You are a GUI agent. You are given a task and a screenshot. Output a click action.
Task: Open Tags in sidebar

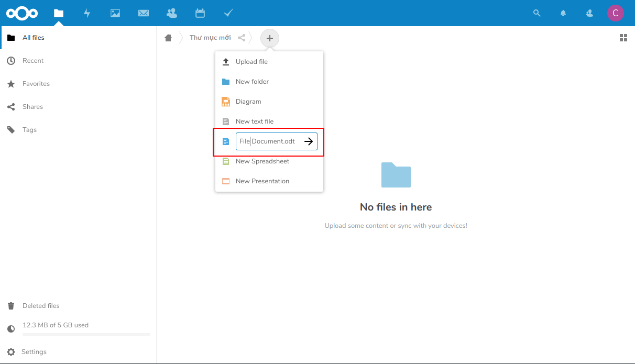[x=79, y=130]
